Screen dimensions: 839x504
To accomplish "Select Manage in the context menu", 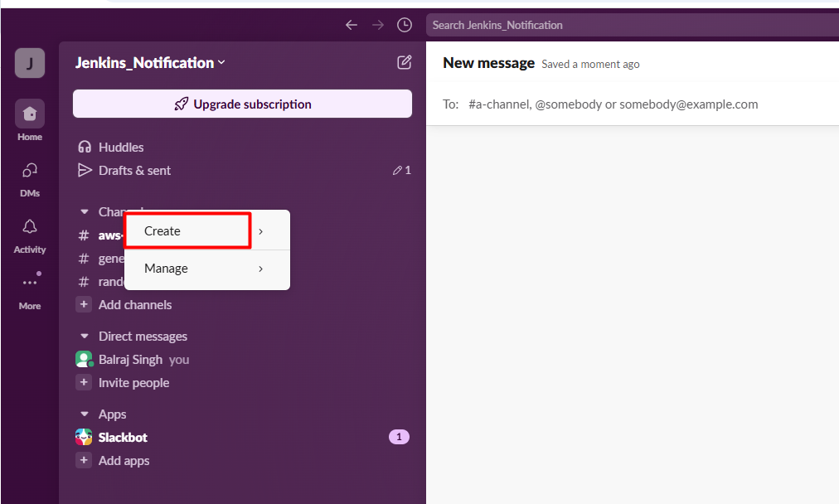I will (207, 269).
